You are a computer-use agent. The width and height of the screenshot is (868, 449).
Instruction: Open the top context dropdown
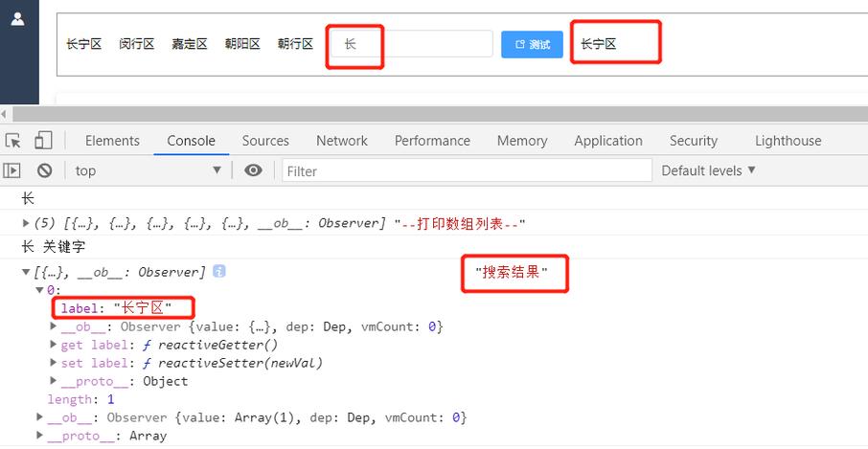[148, 170]
